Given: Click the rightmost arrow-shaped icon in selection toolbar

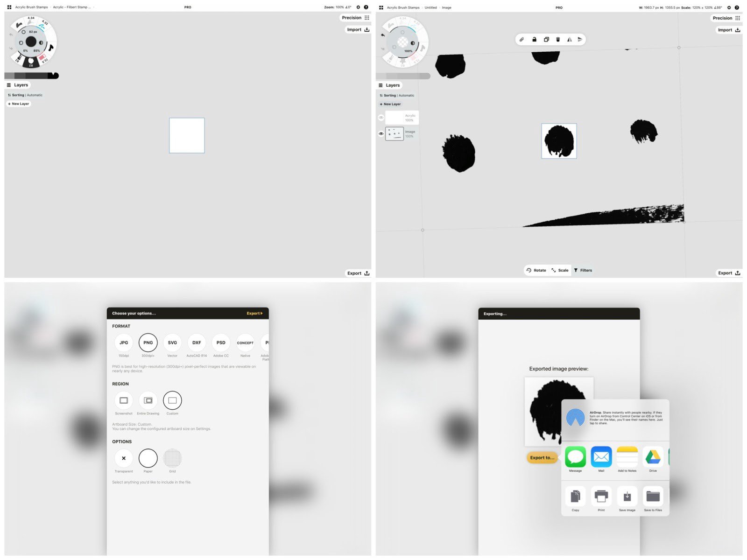Looking at the screenshot, I should click(x=580, y=40).
